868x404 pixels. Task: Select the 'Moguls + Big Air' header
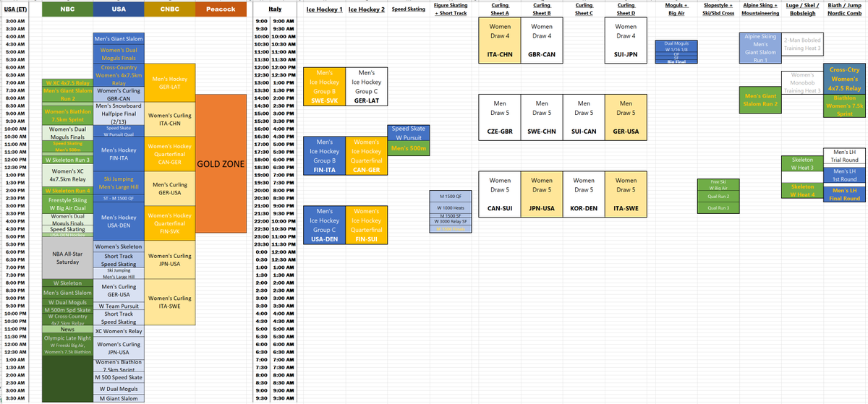pos(675,9)
